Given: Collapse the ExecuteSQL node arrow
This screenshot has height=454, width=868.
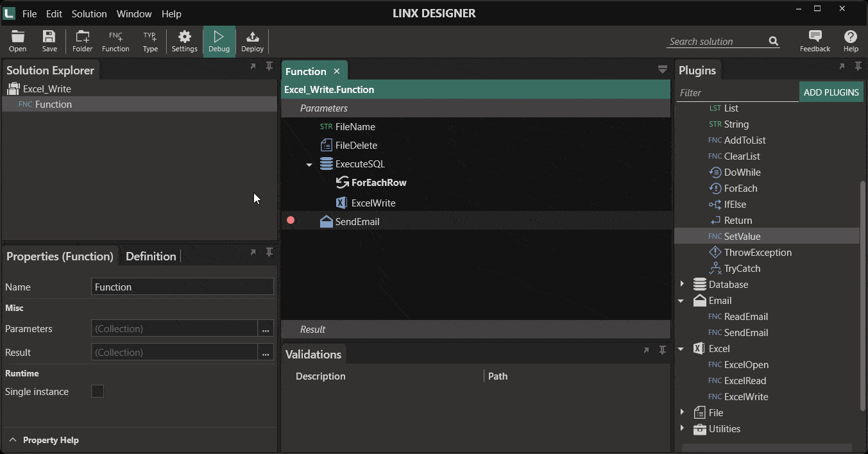Looking at the screenshot, I should pyautogui.click(x=309, y=165).
